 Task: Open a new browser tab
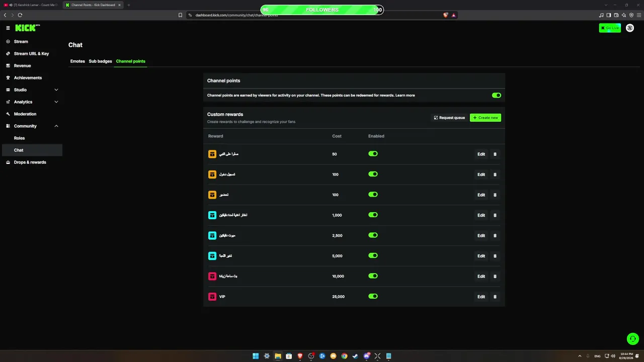[128, 5]
